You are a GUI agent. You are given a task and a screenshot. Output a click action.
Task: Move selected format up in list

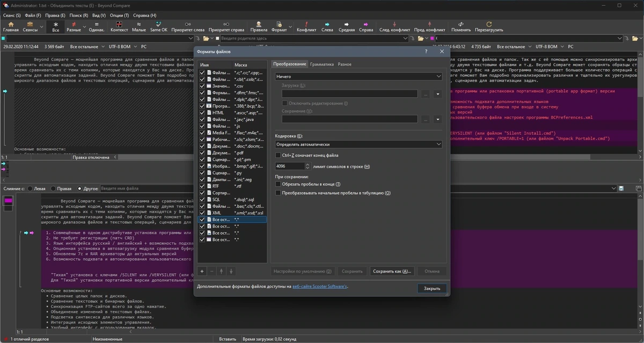pos(222,272)
